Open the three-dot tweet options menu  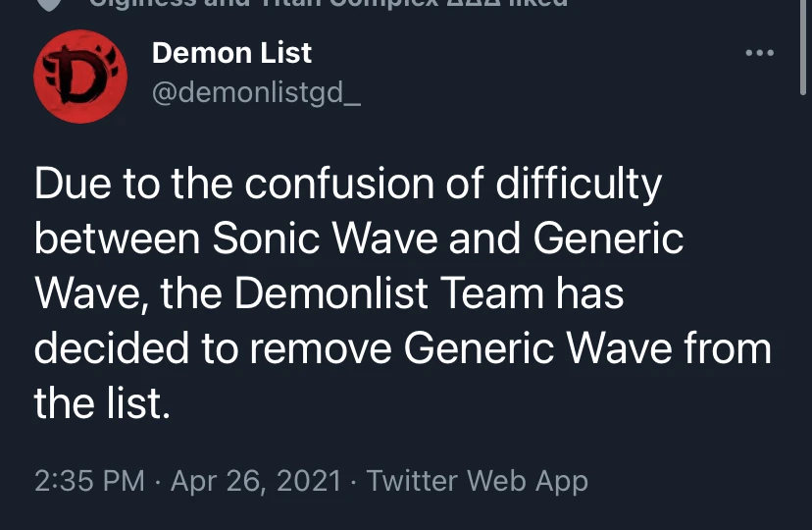tap(759, 53)
